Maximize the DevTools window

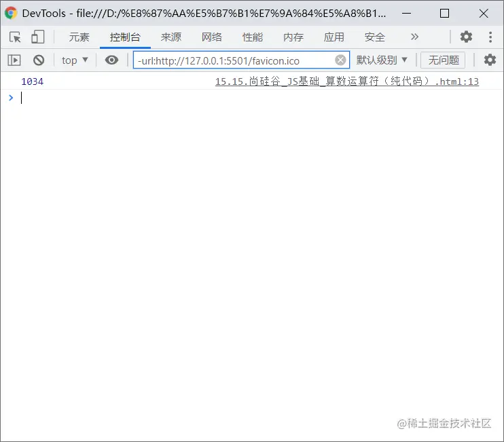[x=444, y=13]
